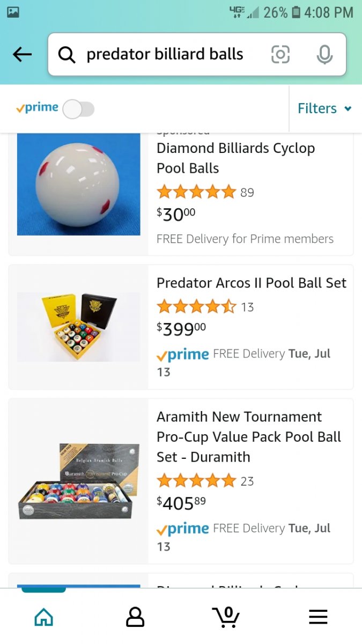362x644 pixels.
Task: Open Diamond Billiards Cyclop Pool Balls listing
Action: tap(235, 158)
